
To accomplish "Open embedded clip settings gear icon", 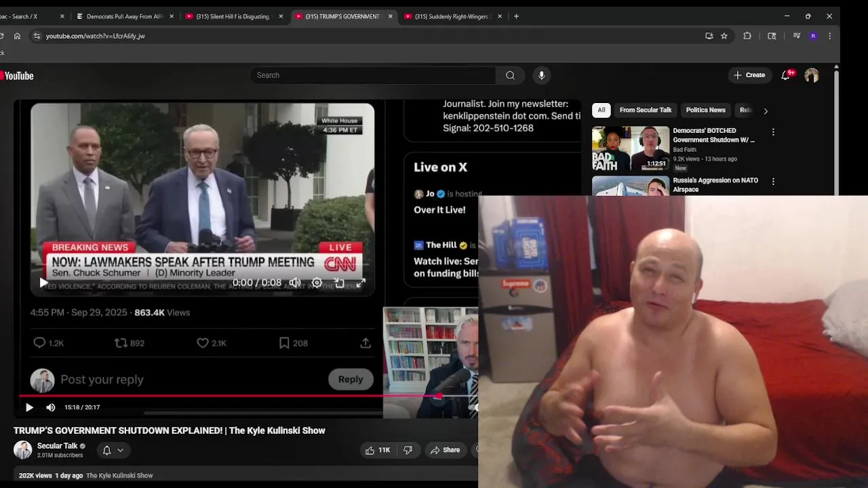I will 317,283.
